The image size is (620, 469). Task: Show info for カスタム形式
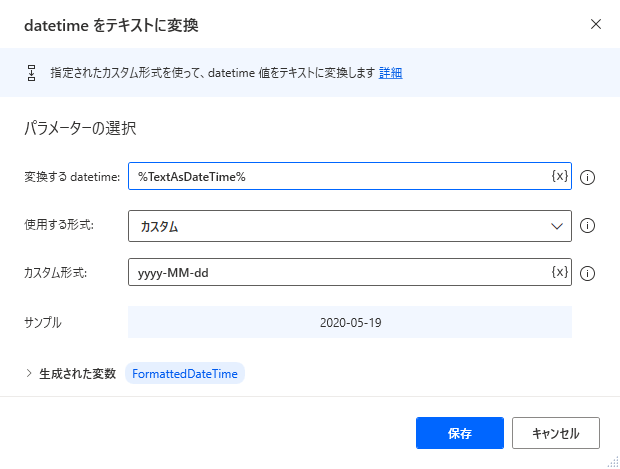point(588,273)
